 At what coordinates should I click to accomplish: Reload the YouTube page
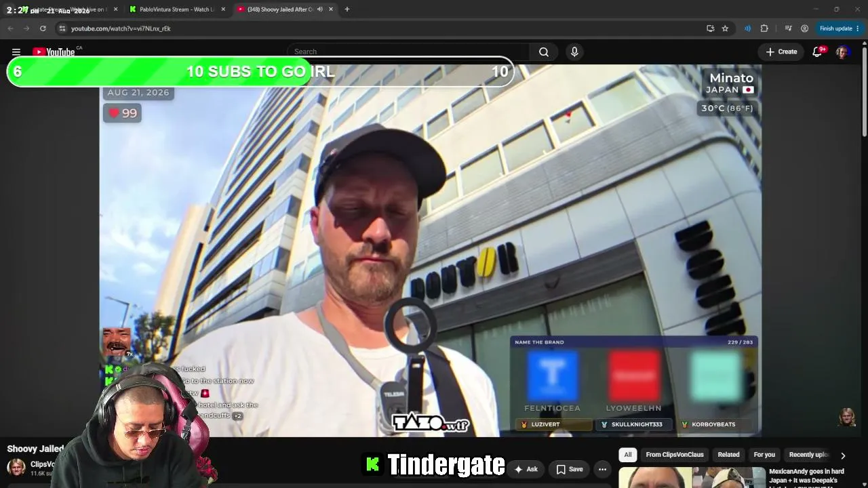click(x=43, y=28)
